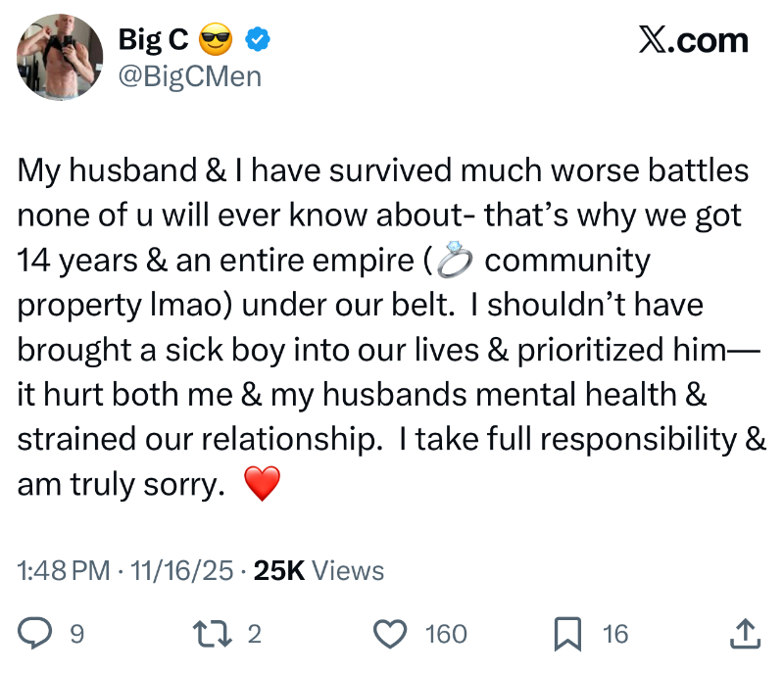
Task: Click the X.com logo text
Action: [x=692, y=40]
